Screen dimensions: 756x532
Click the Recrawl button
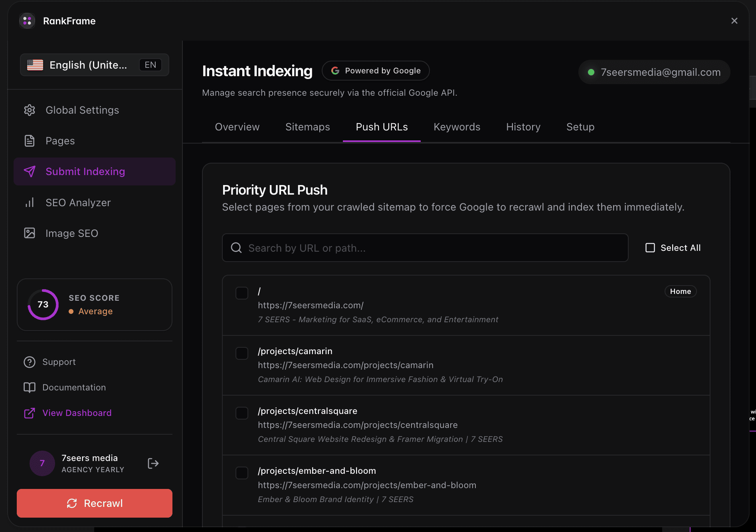tap(95, 503)
